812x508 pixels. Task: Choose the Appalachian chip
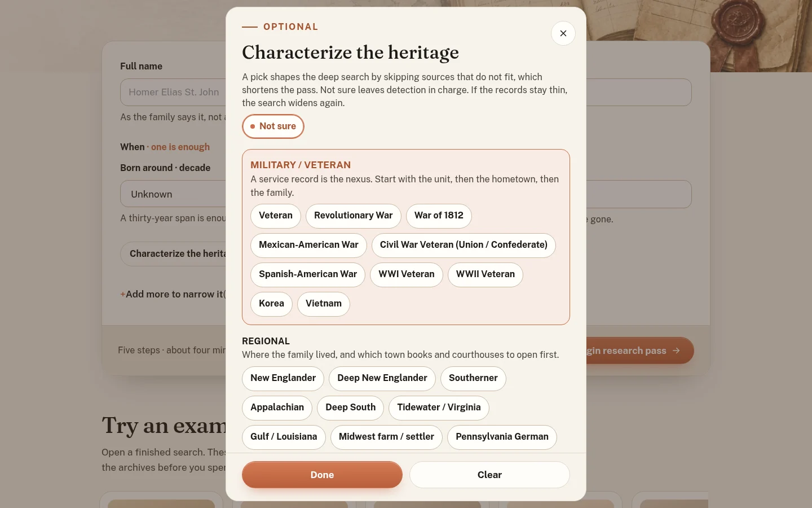click(x=277, y=408)
